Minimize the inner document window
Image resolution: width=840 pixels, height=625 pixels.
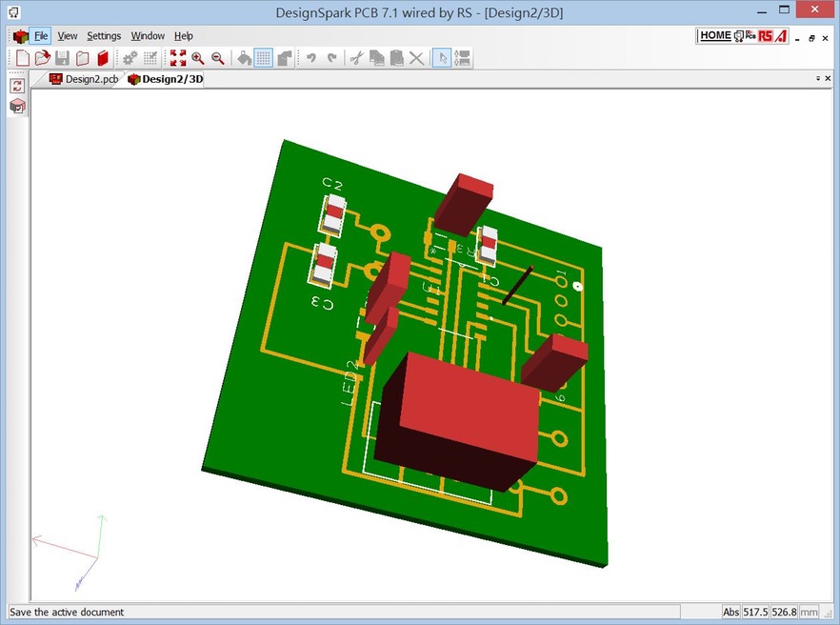point(798,39)
